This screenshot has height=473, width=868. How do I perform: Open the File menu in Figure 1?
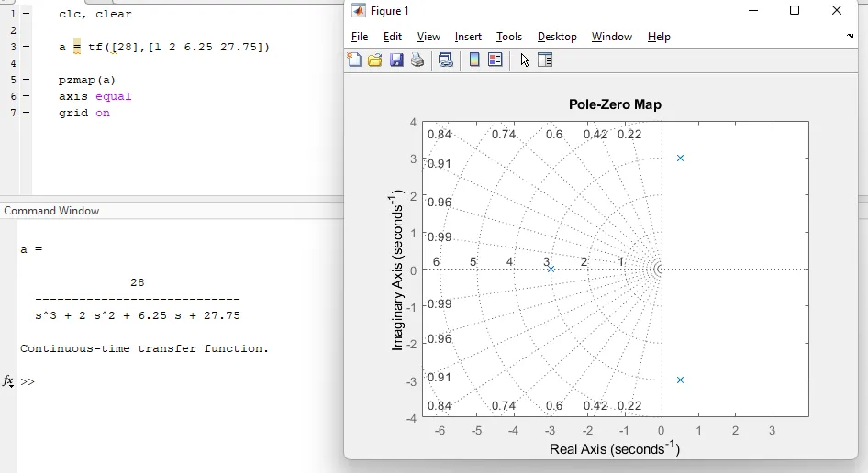[x=360, y=37]
